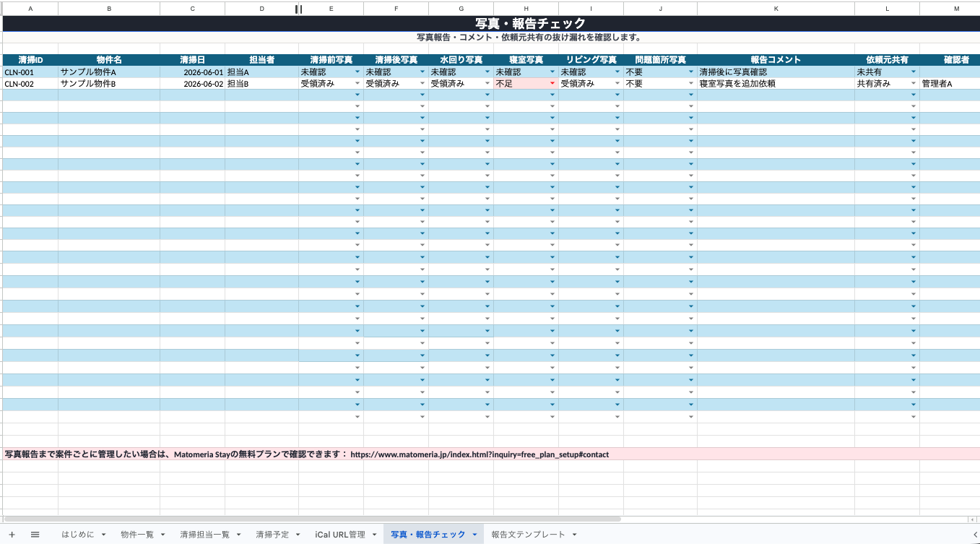
Task: Select column K header
Action: pos(776,8)
